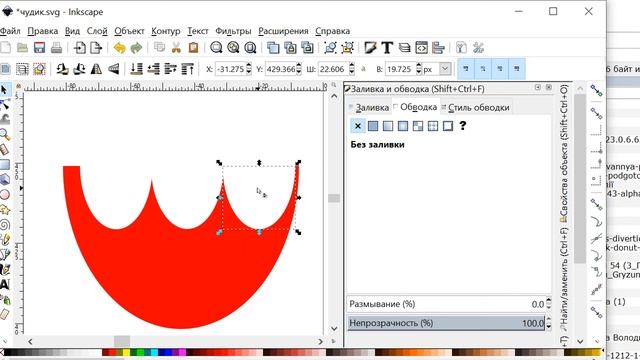
Task: Undo the last action with the yellow arrow
Action: click(119, 48)
